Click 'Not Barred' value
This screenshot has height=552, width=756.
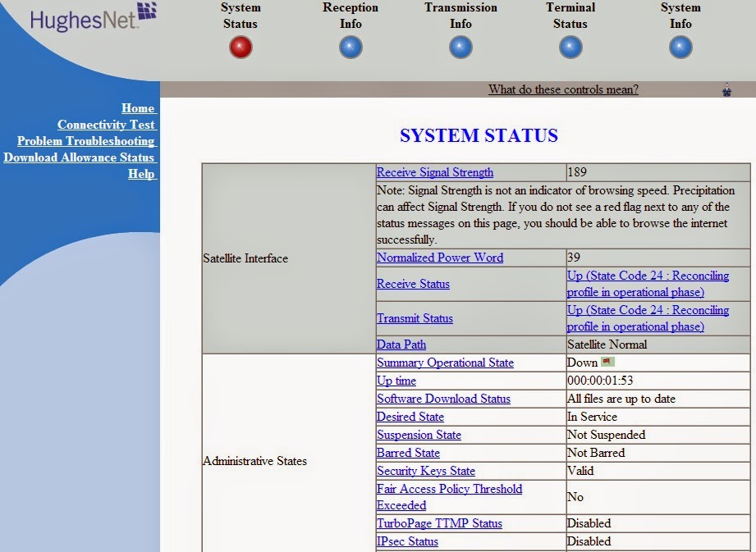(596, 453)
